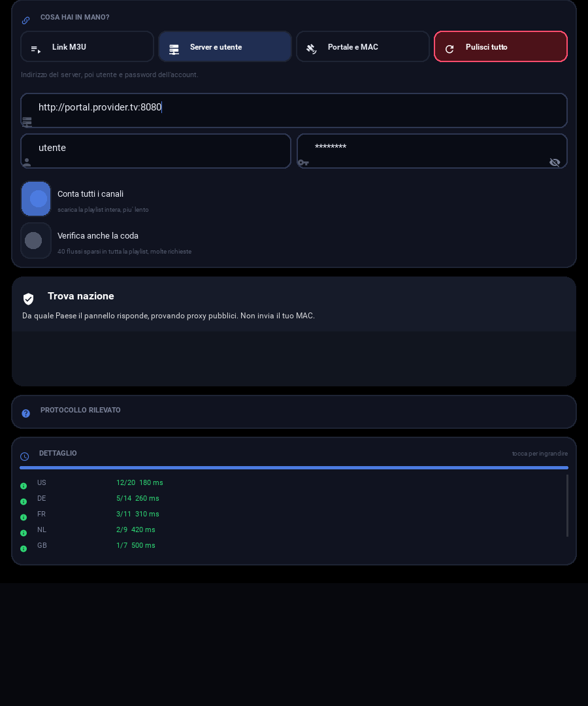
Task: Click the green info icon for US
Action: pos(24,486)
